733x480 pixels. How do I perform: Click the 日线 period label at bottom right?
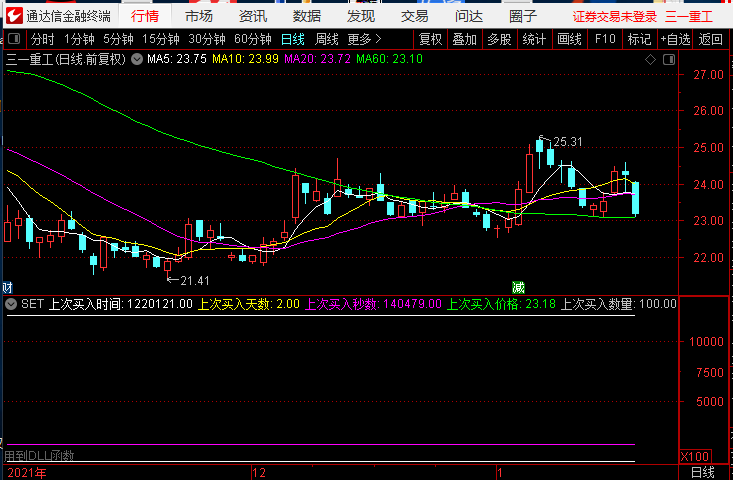[x=703, y=472]
